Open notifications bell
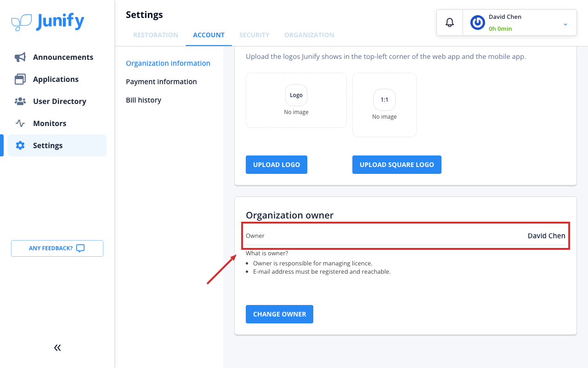The height and width of the screenshot is (368, 588). (x=450, y=23)
